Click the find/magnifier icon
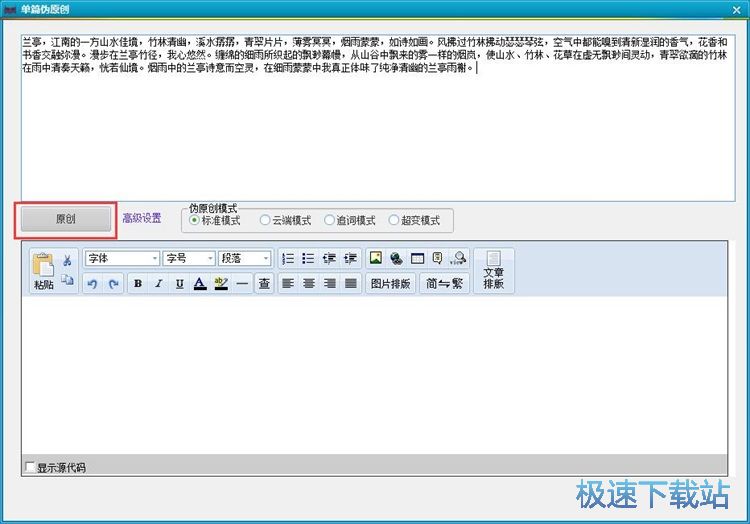This screenshot has height=524, width=750. [458, 258]
